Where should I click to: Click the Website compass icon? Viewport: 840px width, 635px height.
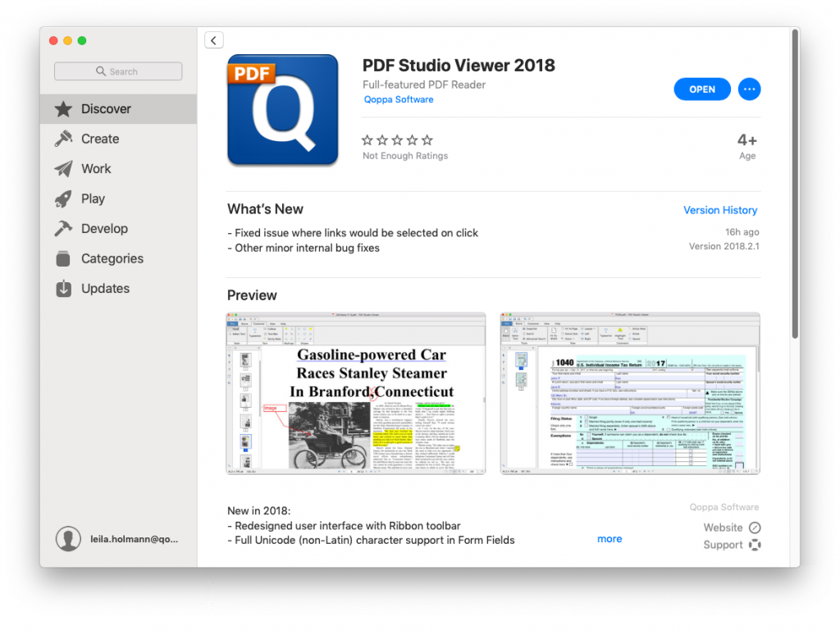click(755, 528)
